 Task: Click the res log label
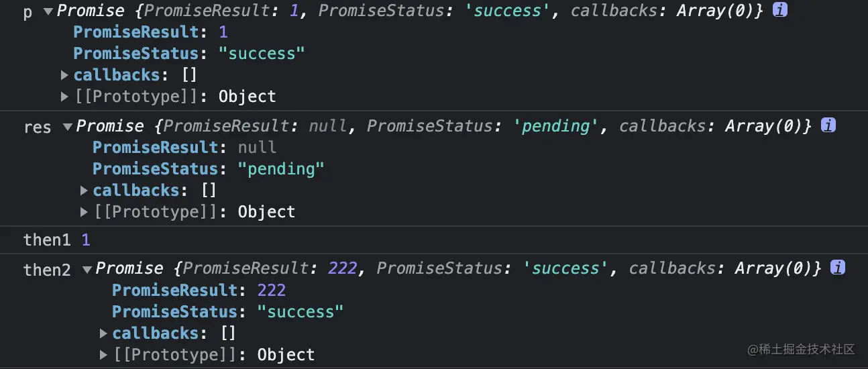(37, 127)
